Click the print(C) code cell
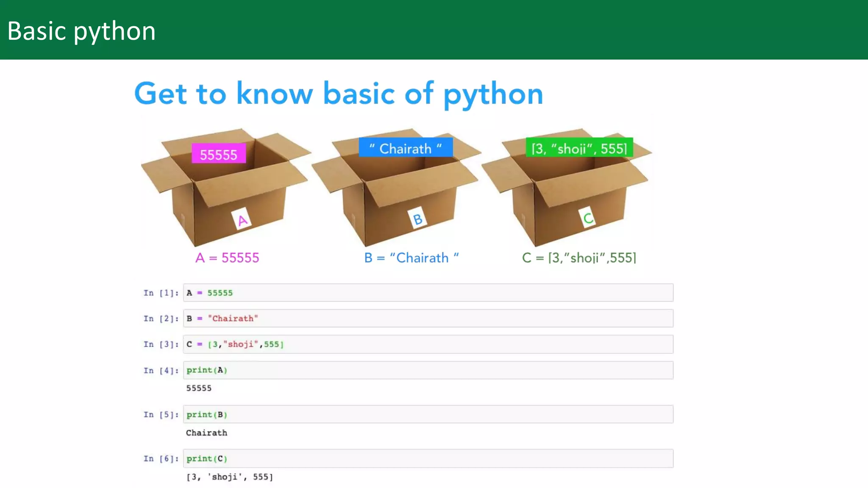 pos(428,458)
